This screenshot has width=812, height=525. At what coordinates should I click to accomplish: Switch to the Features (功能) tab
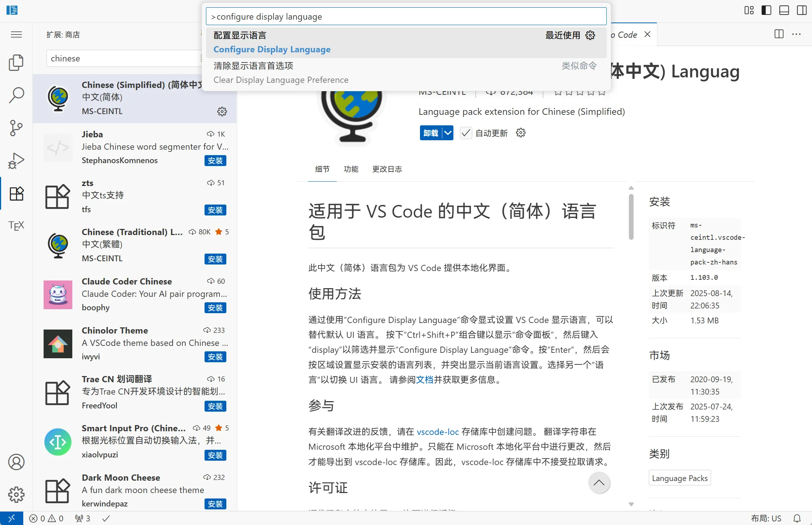(x=351, y=169)
